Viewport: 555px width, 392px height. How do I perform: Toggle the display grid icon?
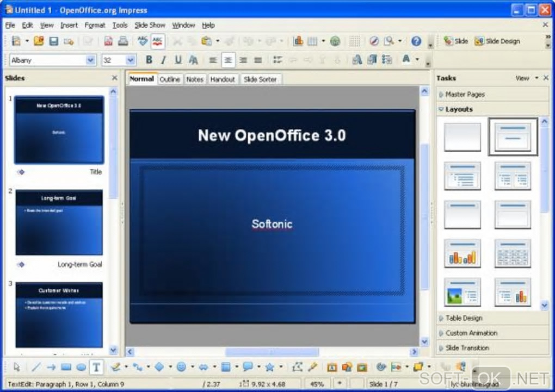point(354,41)
